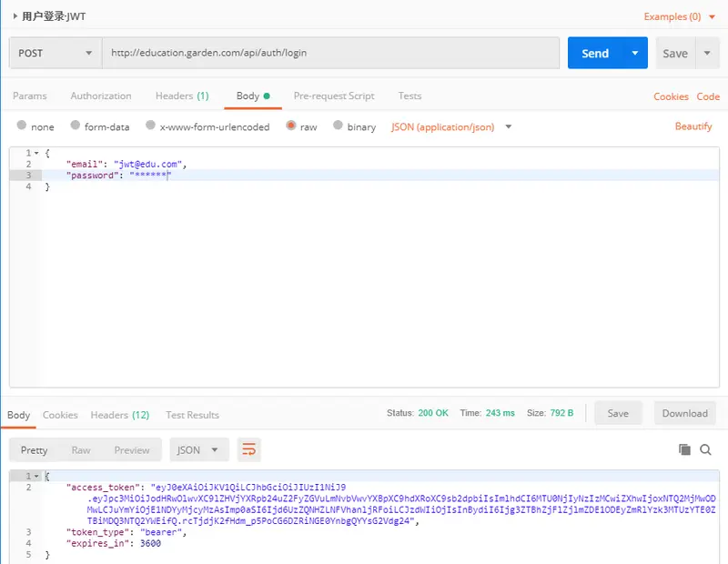The height and width of the screenshot is (564, 728).
Task: Click the Download response button
Action: point(685,413)
